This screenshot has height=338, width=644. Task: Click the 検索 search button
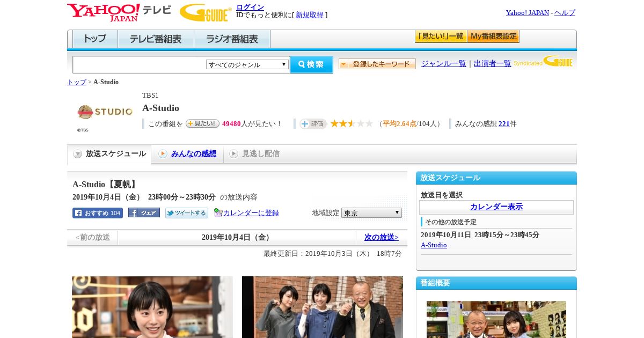311,64
